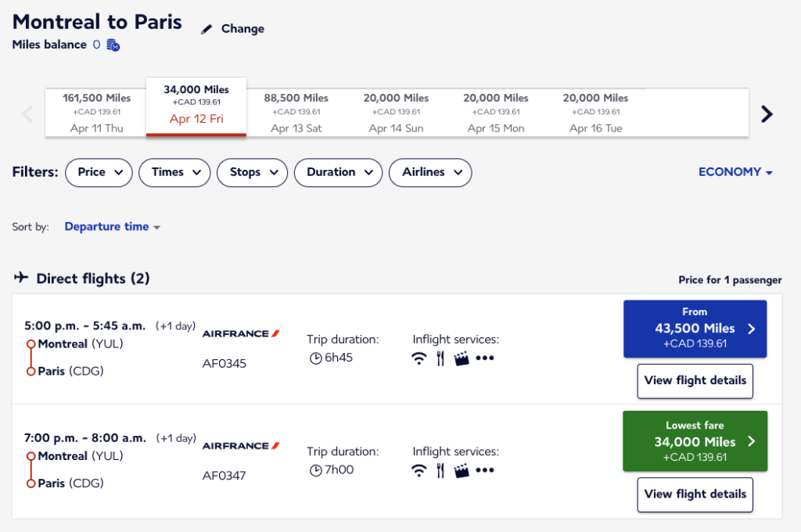801x532 pixels.
Task: Click the fork and knife icon for AF0347
Action: 440,470
